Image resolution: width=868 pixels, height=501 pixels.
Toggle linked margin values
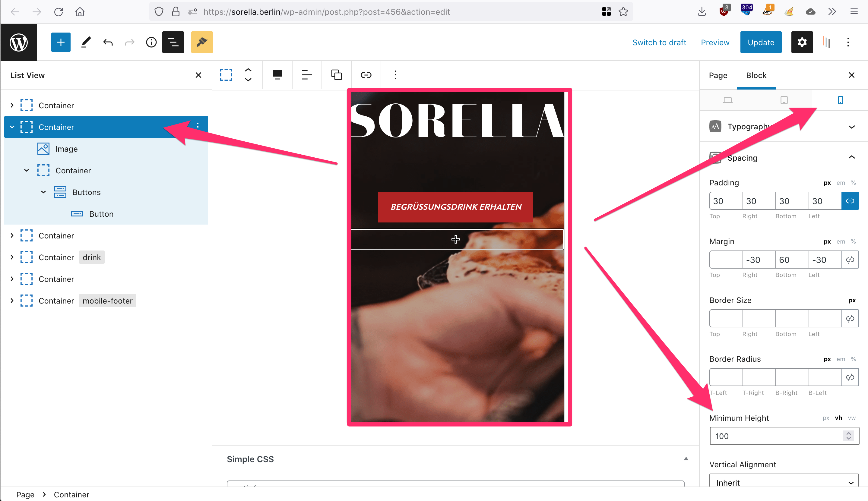point(850,260)
